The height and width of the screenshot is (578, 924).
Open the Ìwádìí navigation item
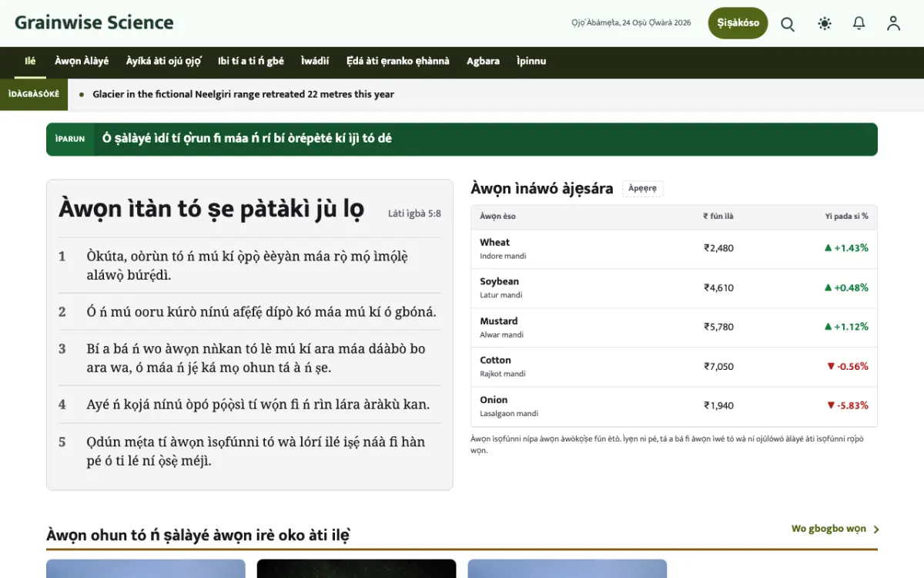pyautogui.click(x=315, y=62)
